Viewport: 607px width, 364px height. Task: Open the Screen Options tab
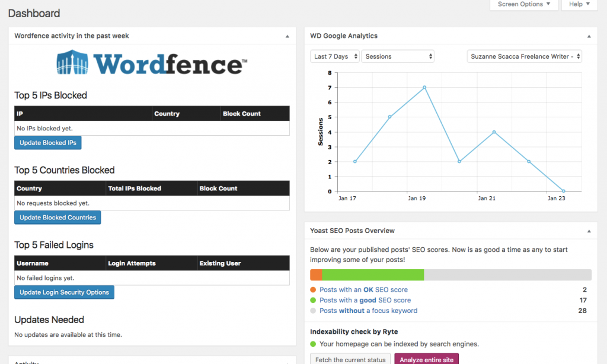tap(524, 5)
